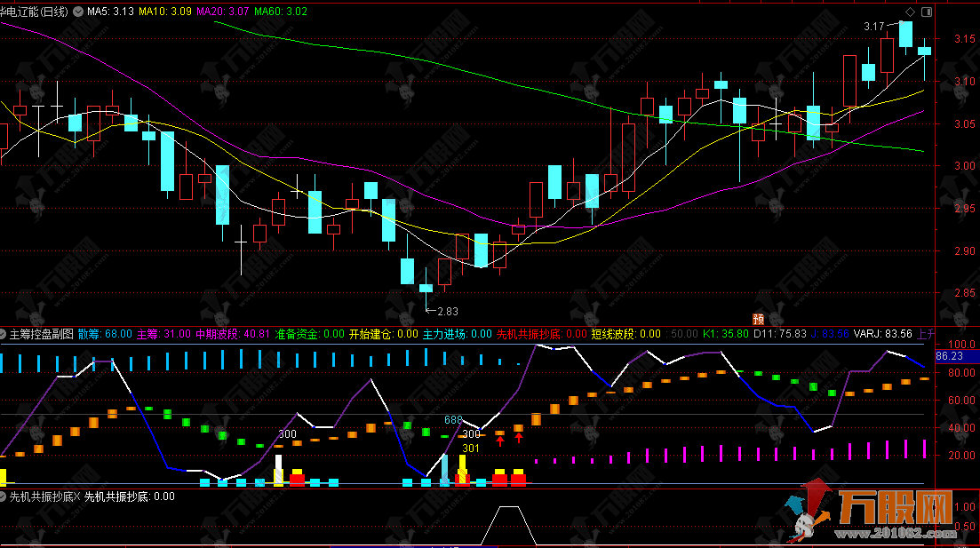Select the MA5: 3.13 moving average label
The width and height of the screenshot is (980, 548).
coord(110,12)
